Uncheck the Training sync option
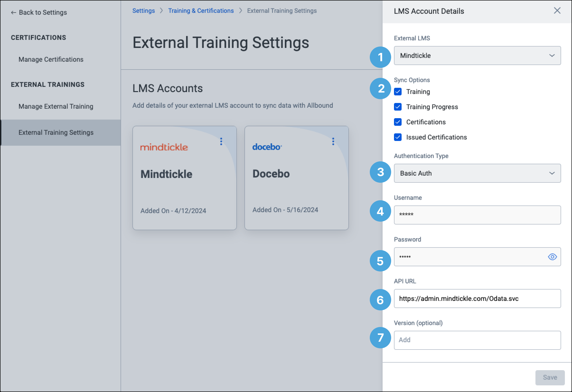The width and height of the screenshot is (572, 392). tap(398, 92)
